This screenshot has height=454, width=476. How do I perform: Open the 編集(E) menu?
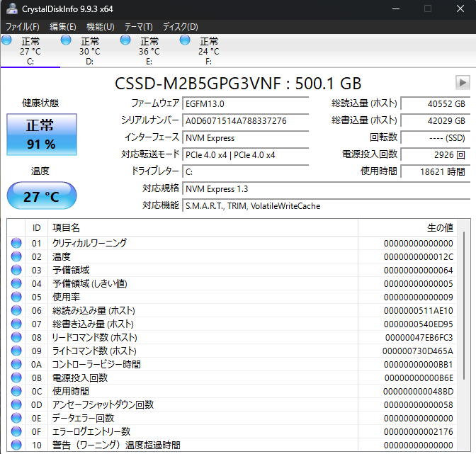[63, 27]
